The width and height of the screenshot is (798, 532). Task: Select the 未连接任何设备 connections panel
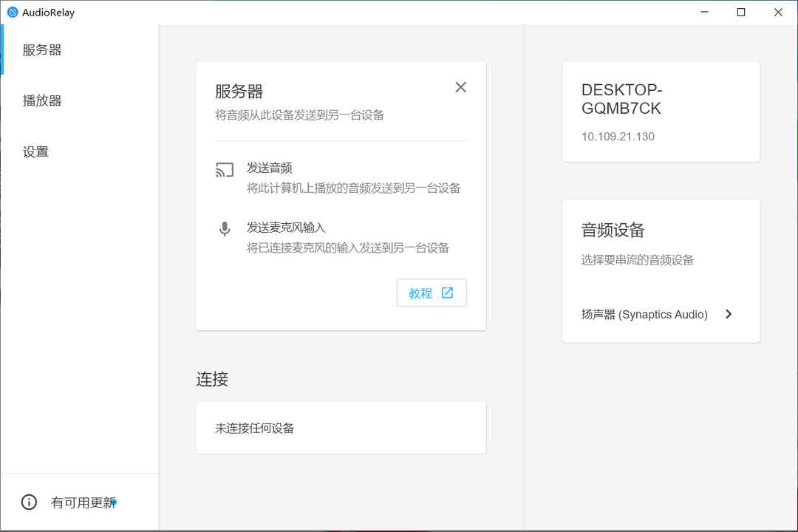pos(341,427)
